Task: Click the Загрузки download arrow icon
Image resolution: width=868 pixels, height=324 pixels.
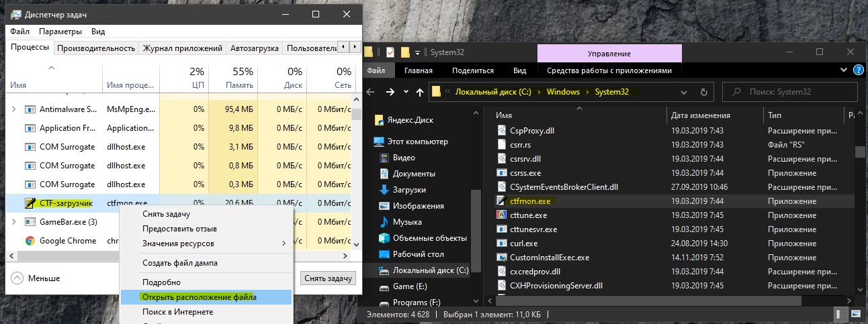Action: (384, 190)
